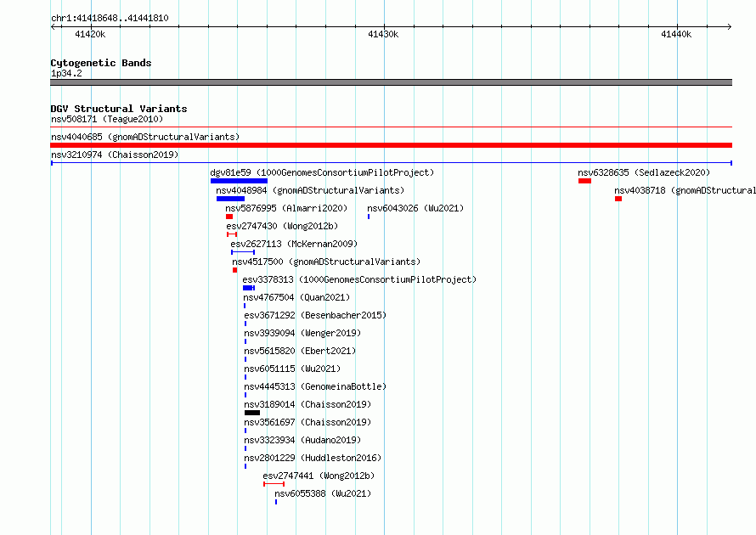Click the blue tick under nsv6051115 (Wu2021)

[x=245, y=377]
